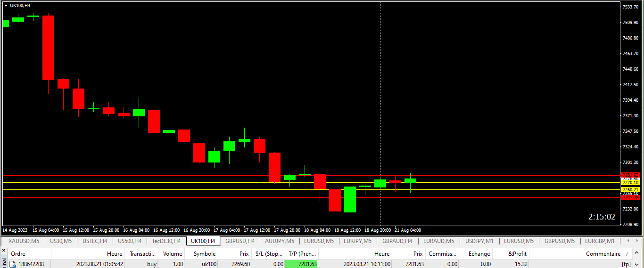
Task: Open the US30,M5 chart tab
Action: 61,241
